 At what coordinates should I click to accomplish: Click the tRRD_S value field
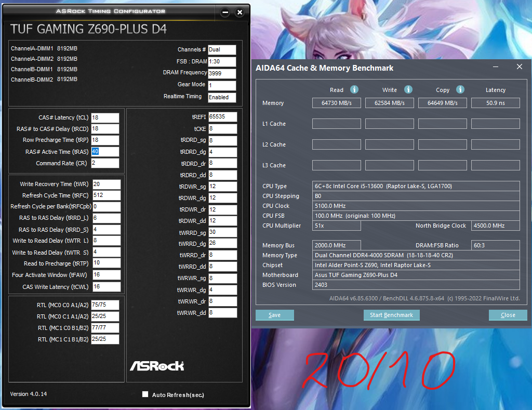click(107, 230)
